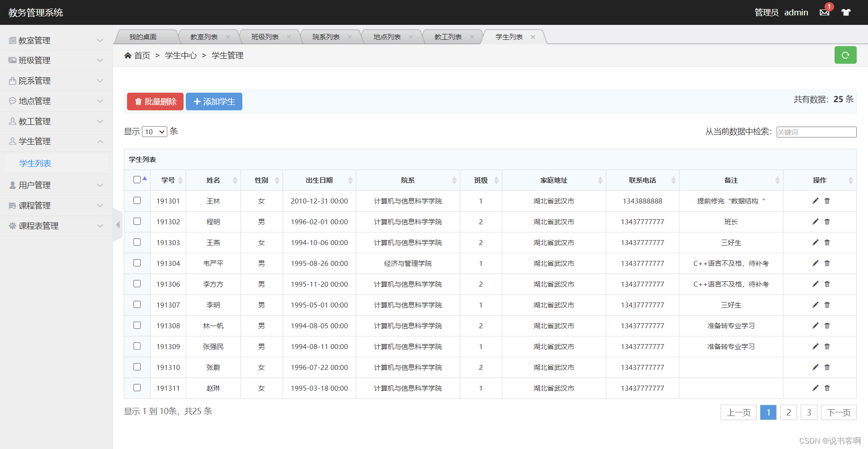Image resolution: width=868 pixels, height=449 pixels.
Task: Click 批量删除 button
Action: [155, 101]
